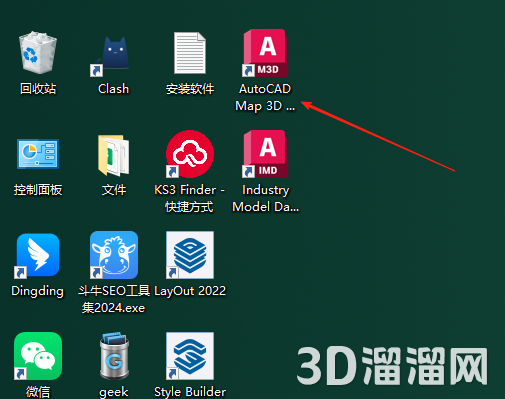The image size is (505, 399).
Task: Select the "Style Builder" label text
Action: tap(190, 392)
